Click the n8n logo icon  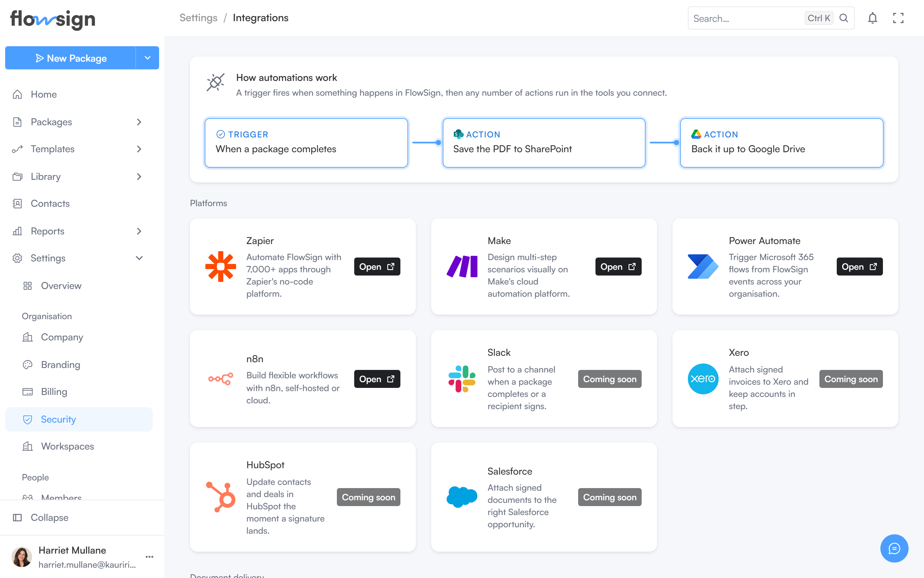(x=221, y=379)
